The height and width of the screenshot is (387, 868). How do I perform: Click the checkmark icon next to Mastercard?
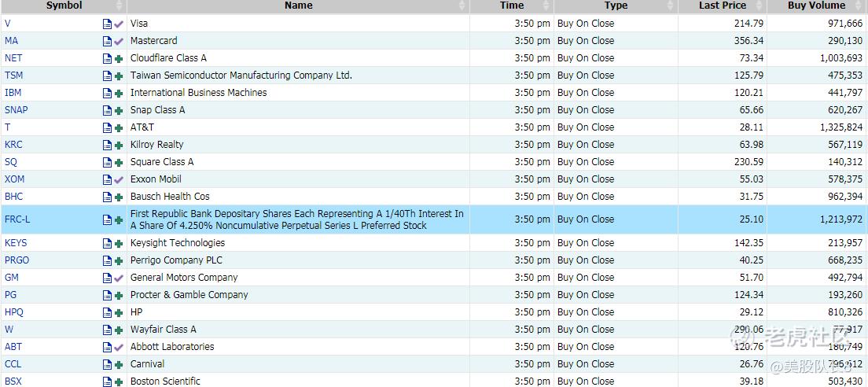point(119,41)
